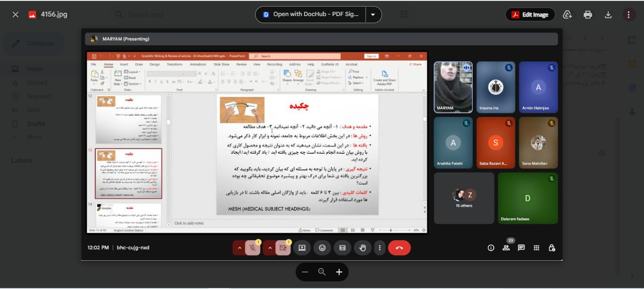Select slide 12 thumbnail in slide panel
This screenshot has height=289, width=644.
(129, 119)
